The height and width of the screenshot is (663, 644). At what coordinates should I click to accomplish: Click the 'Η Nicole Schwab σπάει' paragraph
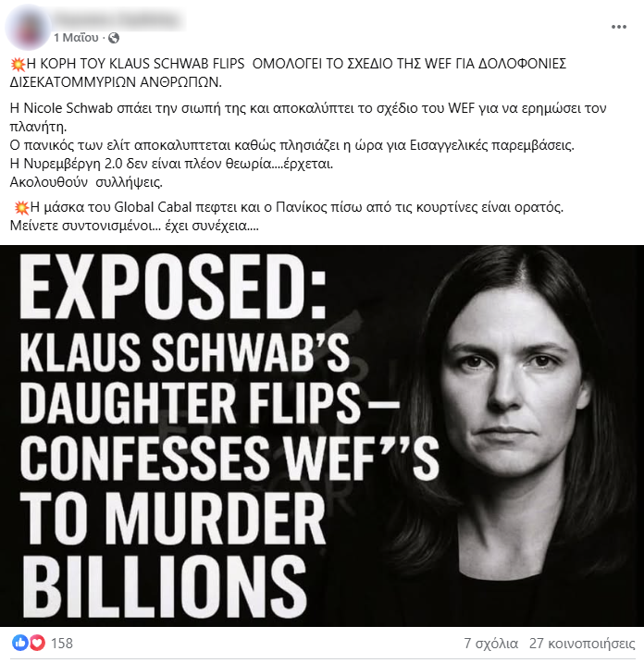pos(308,117)
